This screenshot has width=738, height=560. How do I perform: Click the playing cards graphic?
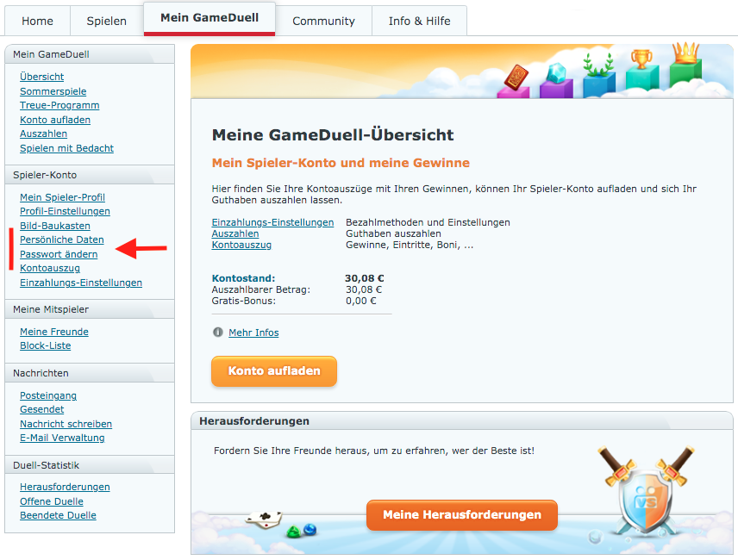[265, 520]
